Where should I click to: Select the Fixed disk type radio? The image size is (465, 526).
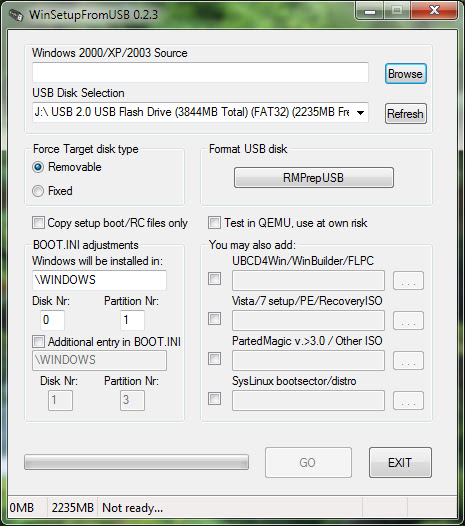point(38,191)
